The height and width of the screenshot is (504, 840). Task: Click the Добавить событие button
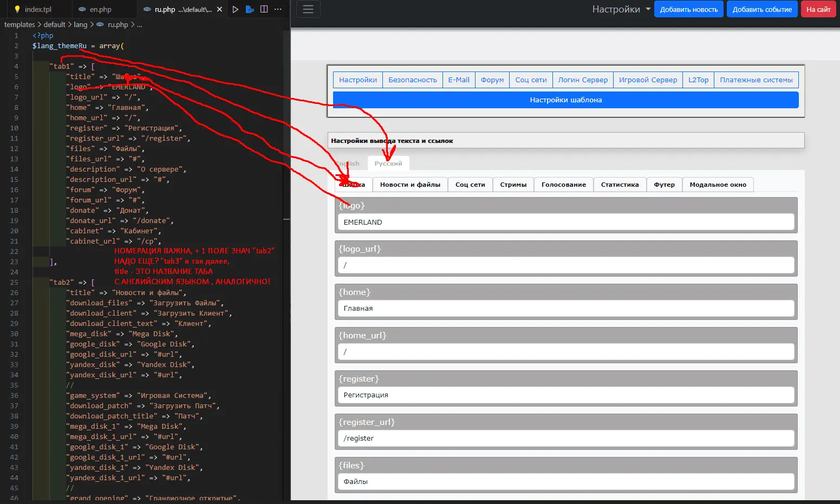tap(762, 9)
